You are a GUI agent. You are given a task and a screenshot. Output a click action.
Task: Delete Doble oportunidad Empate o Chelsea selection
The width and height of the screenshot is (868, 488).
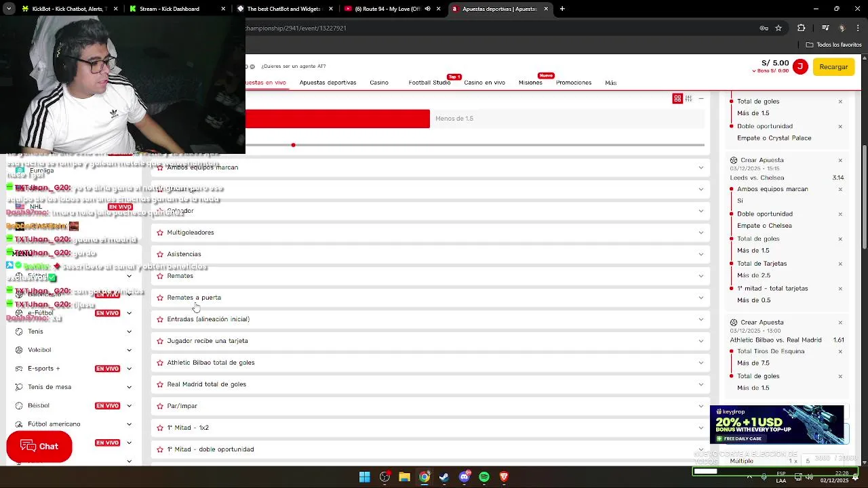coord(840,214)
